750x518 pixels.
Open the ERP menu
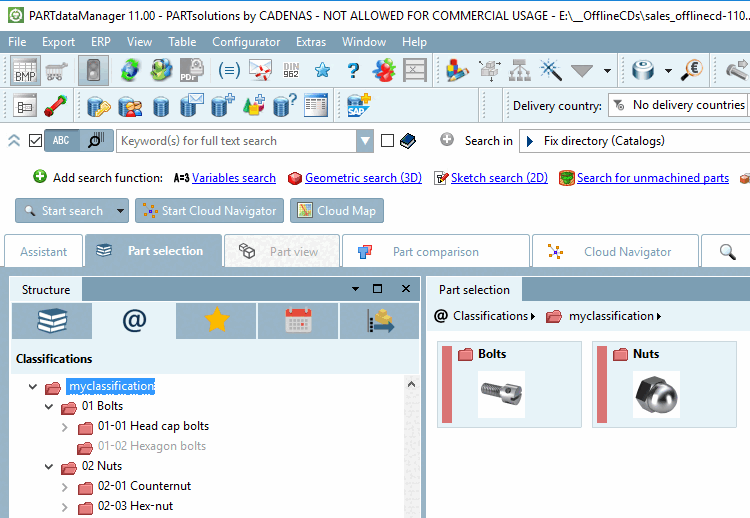pyautogui.click(x=101, y=42)
